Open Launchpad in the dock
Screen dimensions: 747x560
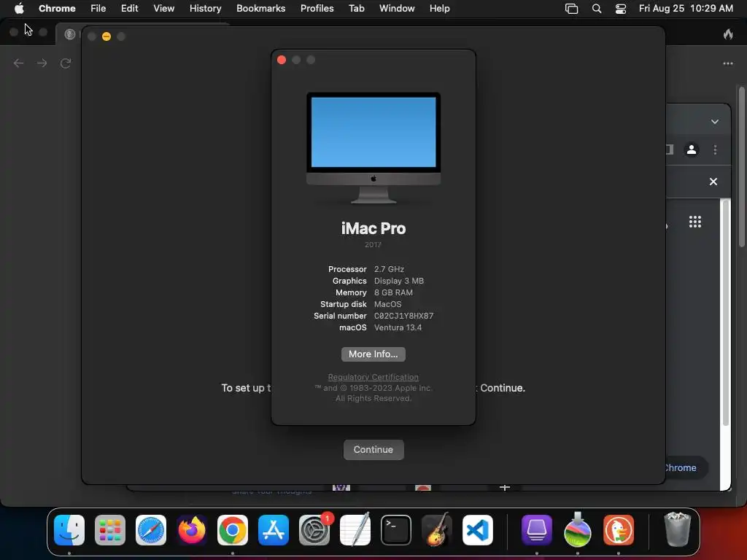[110, 530]
